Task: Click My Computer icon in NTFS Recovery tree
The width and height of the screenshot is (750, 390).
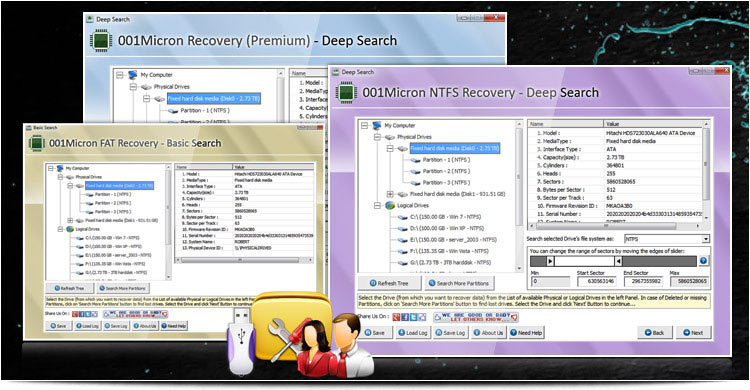Action: tap(377, 125)
